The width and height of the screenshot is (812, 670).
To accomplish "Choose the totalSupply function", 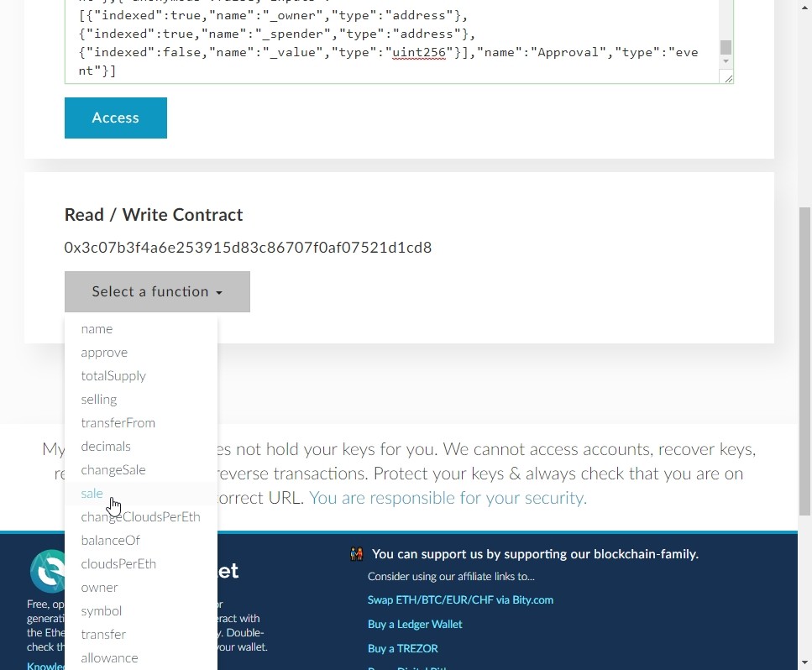I will (113, 376).
